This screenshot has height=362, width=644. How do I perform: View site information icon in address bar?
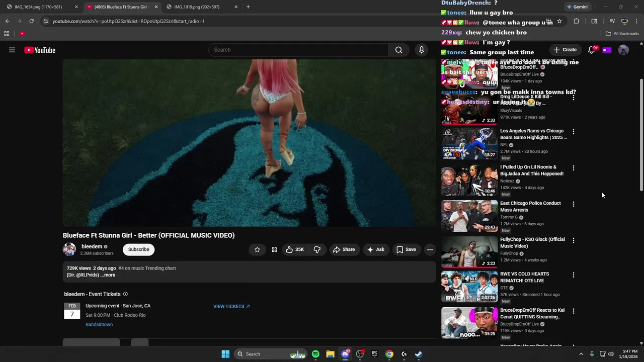click(x=46, y=21)
